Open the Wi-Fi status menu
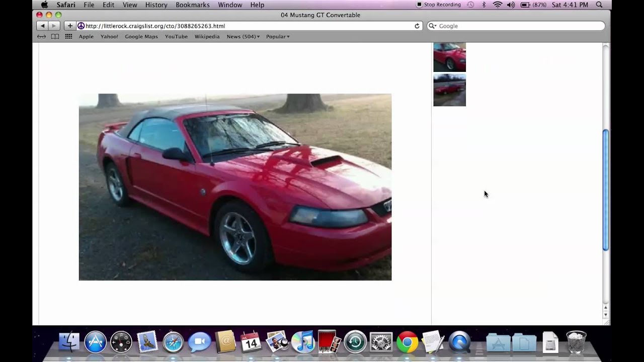 coord(498,5)
